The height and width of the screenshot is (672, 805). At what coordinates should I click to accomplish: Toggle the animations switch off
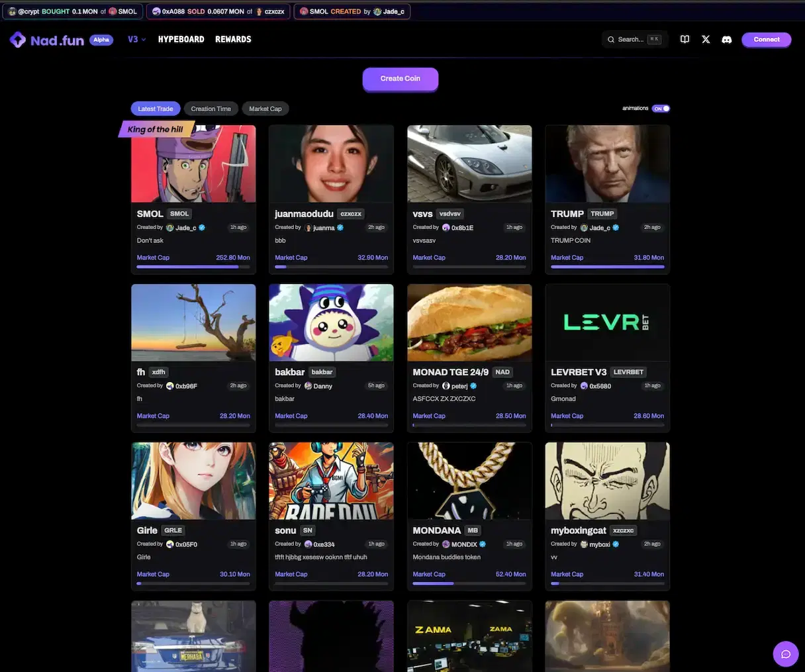661,109
